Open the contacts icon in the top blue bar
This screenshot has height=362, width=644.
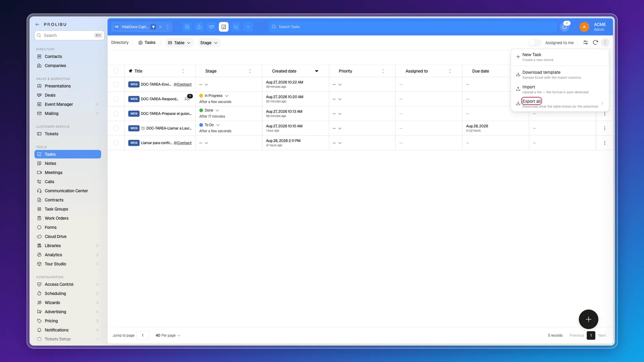tap(187, 27)
